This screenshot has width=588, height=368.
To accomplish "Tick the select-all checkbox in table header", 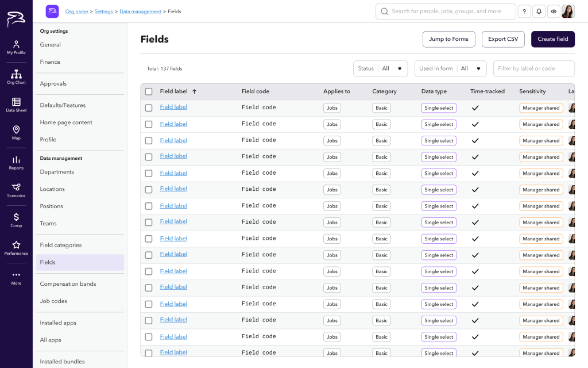I will pyautogui.click(x=149, y=91).
